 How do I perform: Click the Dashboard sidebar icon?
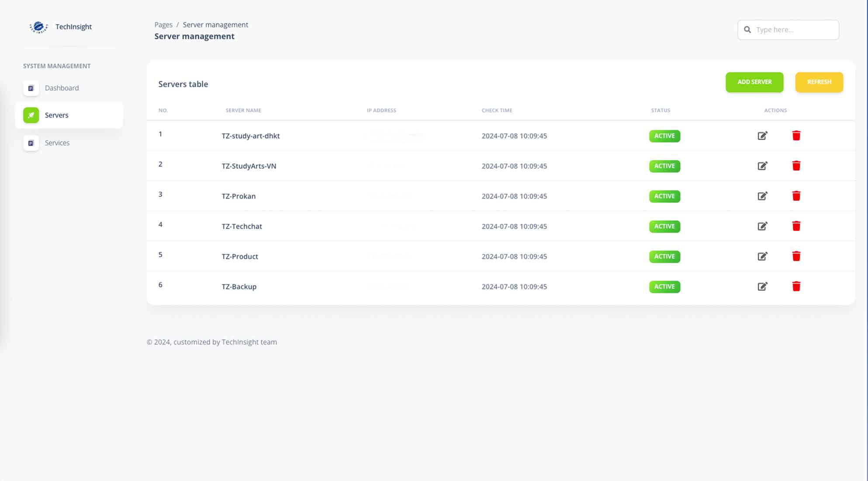click(x=31, y=88)
